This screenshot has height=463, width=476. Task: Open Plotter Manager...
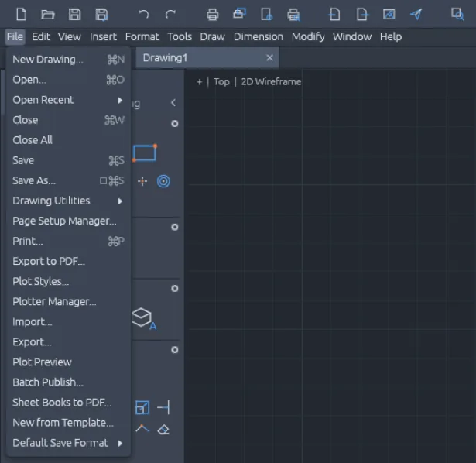point(68,301)
